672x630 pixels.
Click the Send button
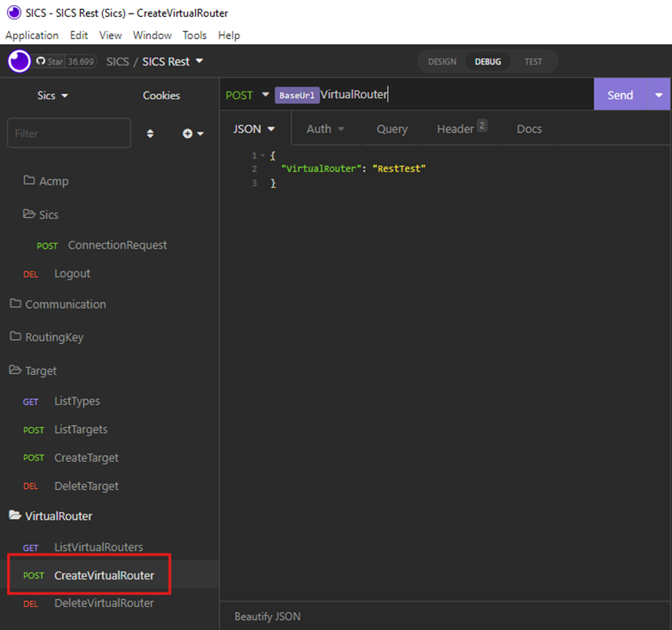pyautogui.click(x=619, y=95)
